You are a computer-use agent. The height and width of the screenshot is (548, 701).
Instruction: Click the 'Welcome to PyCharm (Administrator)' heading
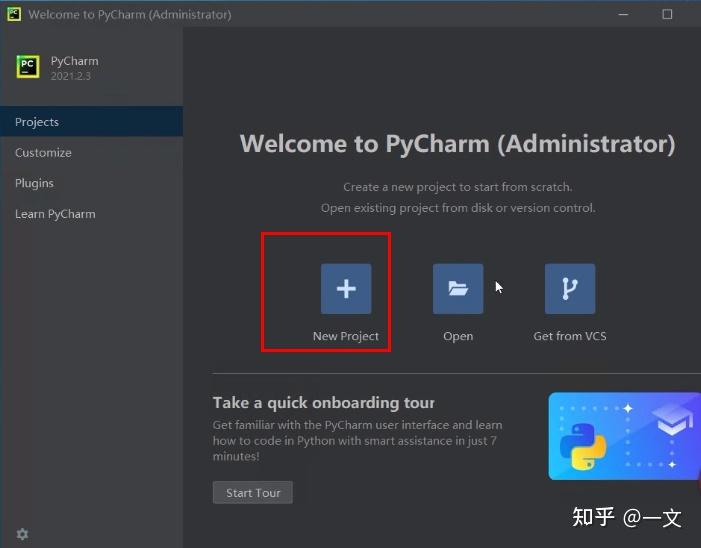tap(457, 144)
